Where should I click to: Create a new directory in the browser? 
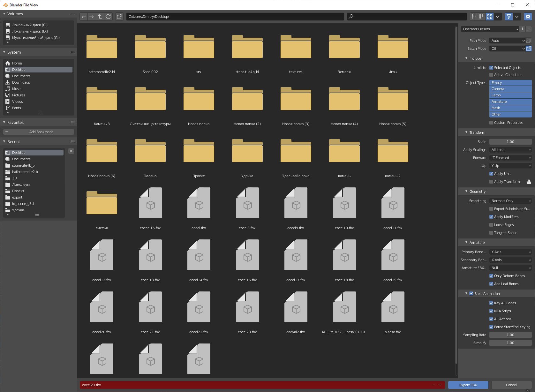click(x=119, y=17)
